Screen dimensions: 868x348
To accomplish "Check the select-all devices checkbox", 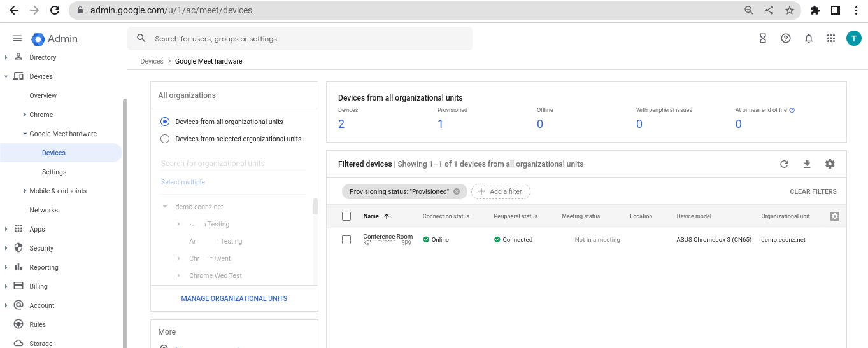I will click(346, 216).
